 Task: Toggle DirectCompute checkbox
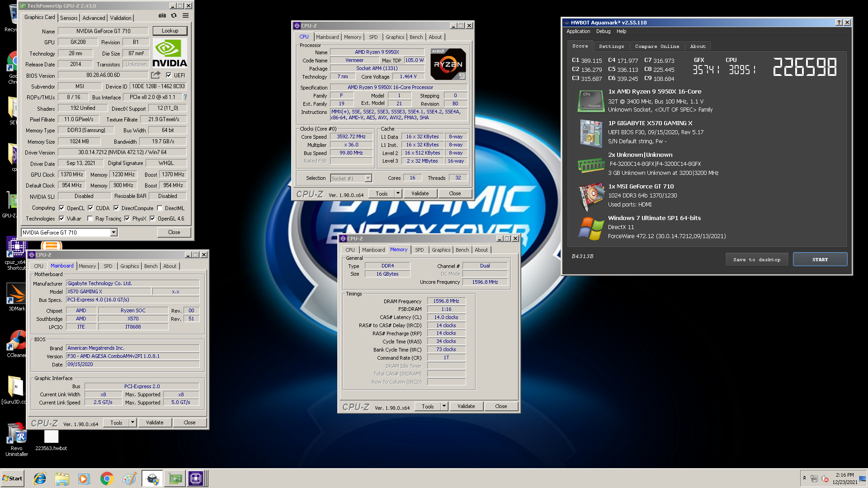click(x=116, y=208)
